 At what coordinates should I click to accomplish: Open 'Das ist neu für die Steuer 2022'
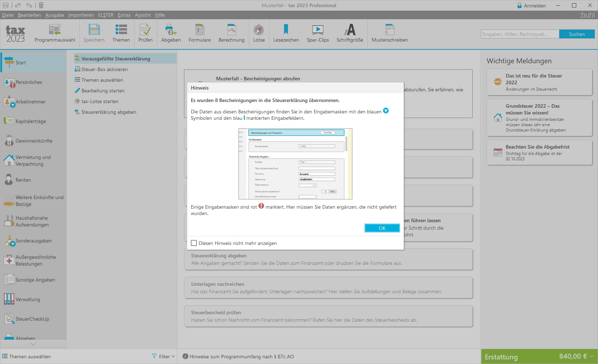(x=539, y=82)
